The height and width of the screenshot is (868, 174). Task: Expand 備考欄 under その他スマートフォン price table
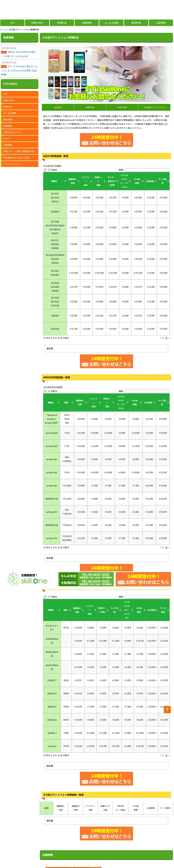(106, 821)
